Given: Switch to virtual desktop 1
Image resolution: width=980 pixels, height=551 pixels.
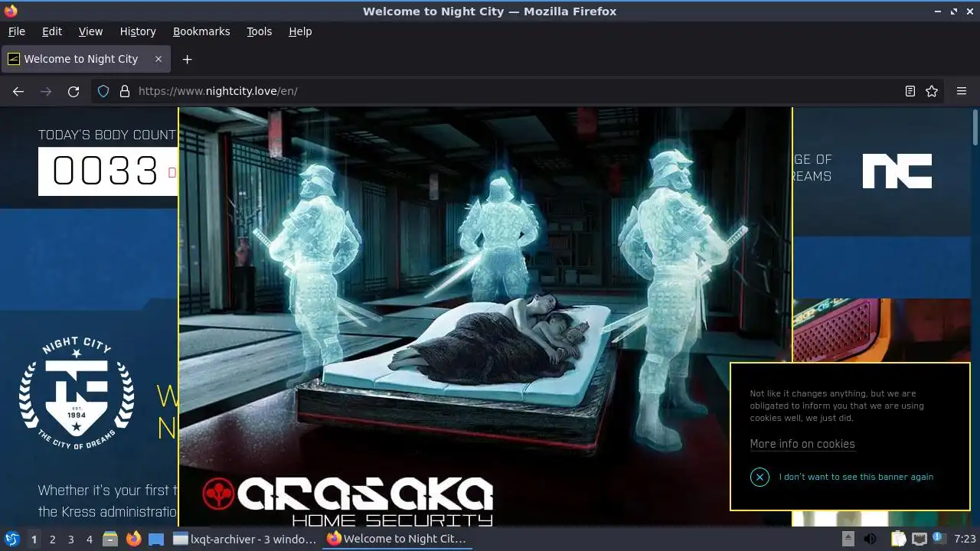Looking at the screenshot, I should (34, 539).
